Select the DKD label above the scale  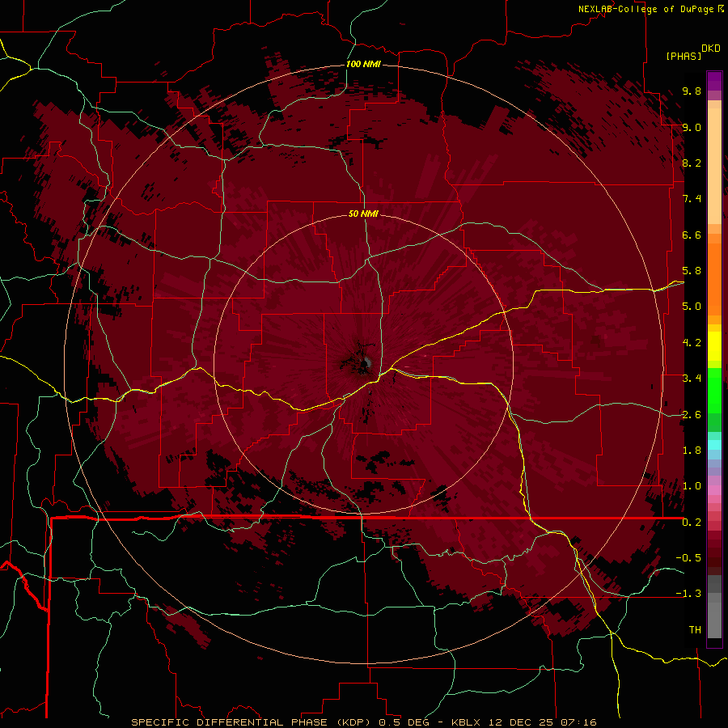click(710, 48)
